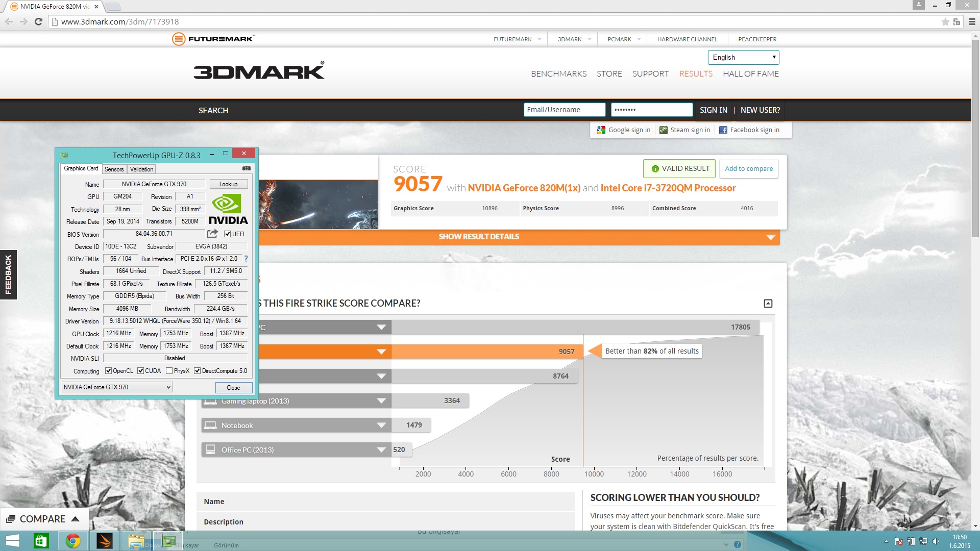Click the Lookup button in GPU-Z

click(x=228, y=184)
